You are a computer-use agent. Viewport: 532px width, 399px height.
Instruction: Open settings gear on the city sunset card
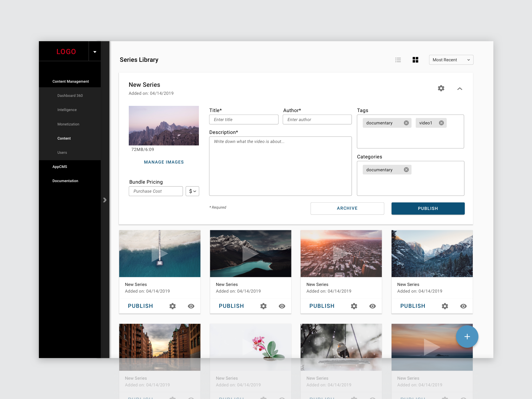pos(354,306)
